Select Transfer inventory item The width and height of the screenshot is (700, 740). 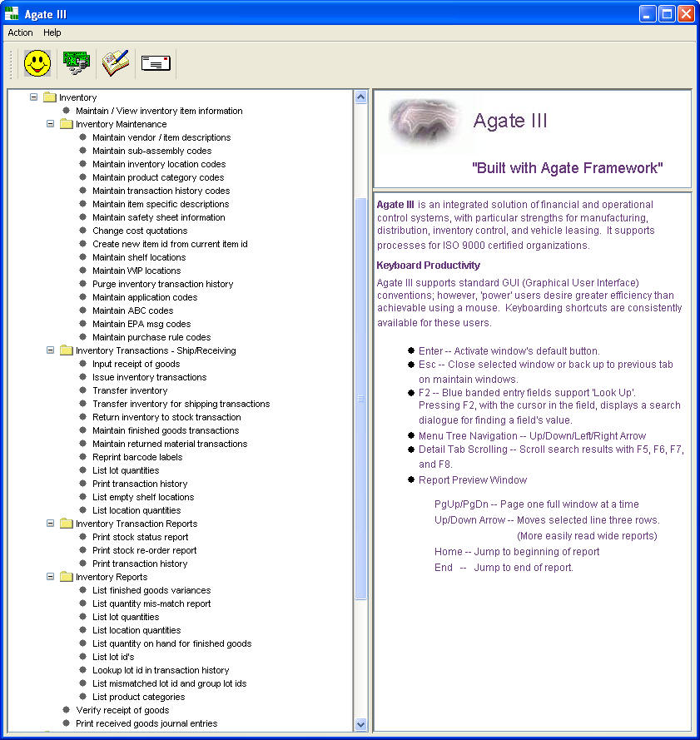tap(130, 390)
